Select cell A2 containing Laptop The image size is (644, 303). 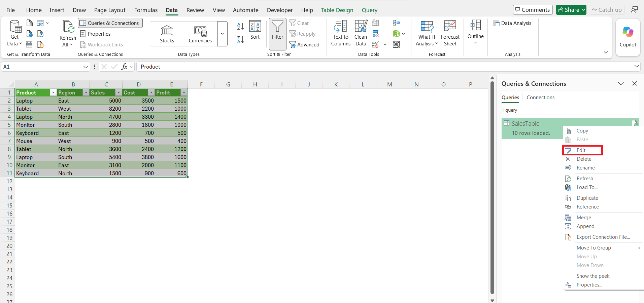coord(36,101)
